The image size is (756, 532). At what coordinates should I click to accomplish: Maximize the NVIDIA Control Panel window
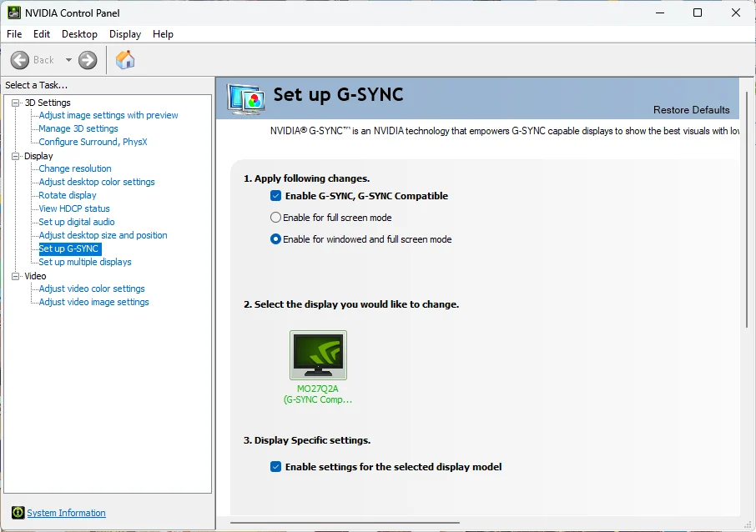pos(698,13)
